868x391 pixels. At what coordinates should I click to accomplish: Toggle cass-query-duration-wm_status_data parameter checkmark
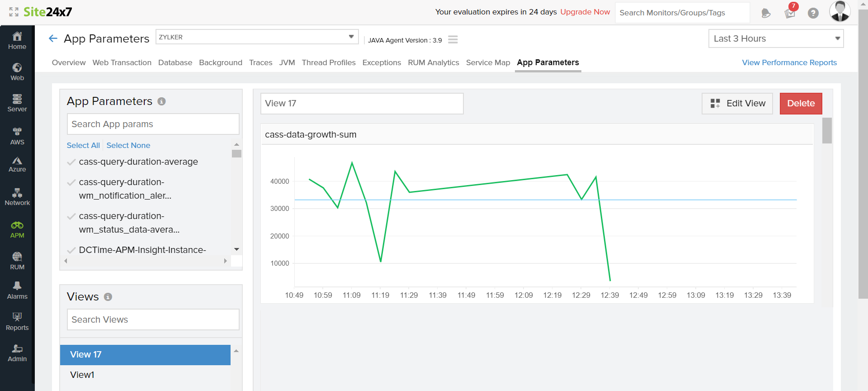tap(71, 216)
